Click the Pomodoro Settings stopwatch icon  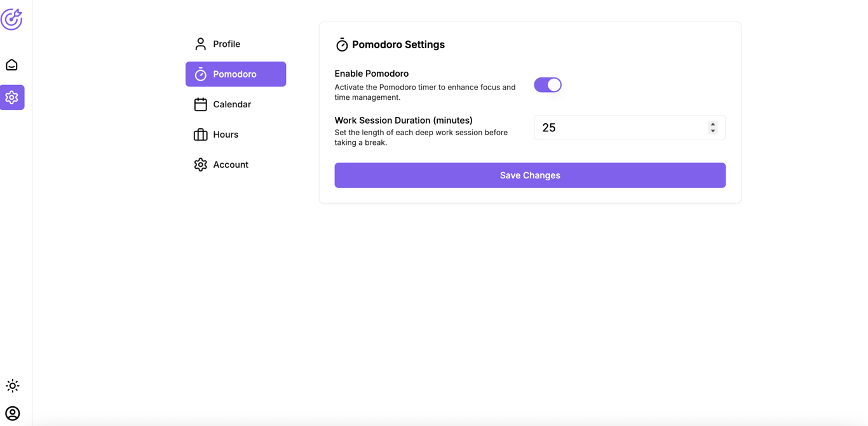point(342,44)
